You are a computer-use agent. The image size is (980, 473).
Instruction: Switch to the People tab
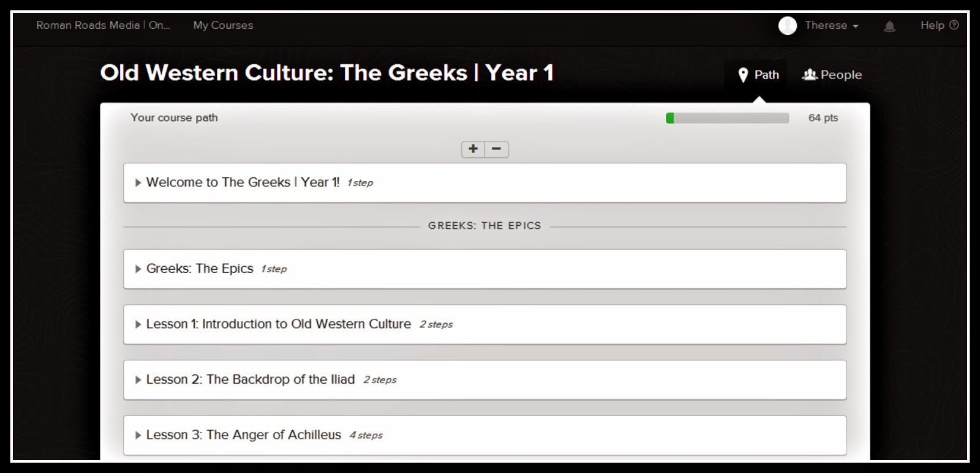[832, 75]
